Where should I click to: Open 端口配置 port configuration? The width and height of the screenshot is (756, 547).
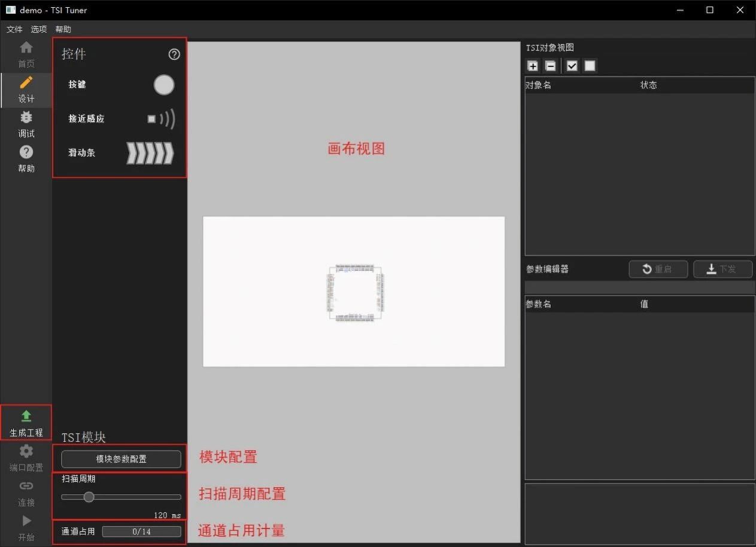point(26,452)
